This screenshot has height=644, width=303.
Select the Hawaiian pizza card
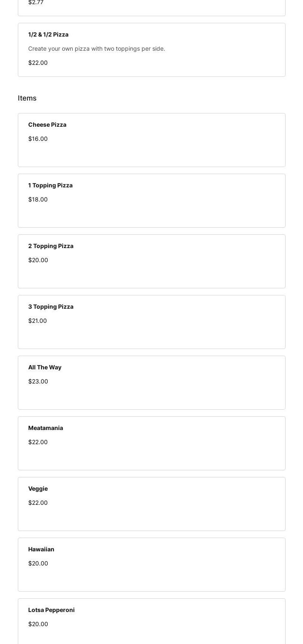pyautogui.click(x=151, y=565)
